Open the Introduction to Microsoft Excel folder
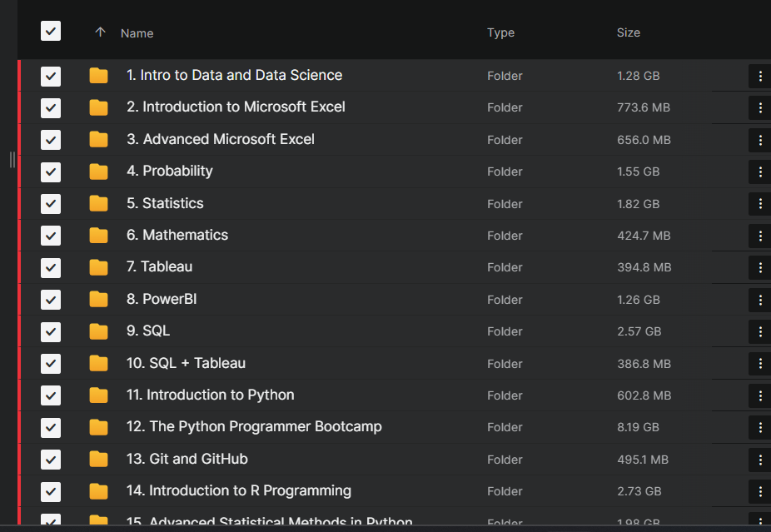Screen dimensions: 771x532 236,107
